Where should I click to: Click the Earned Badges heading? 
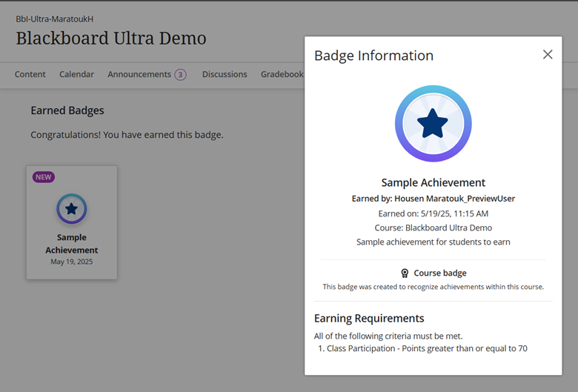click(x=67, y=110)
